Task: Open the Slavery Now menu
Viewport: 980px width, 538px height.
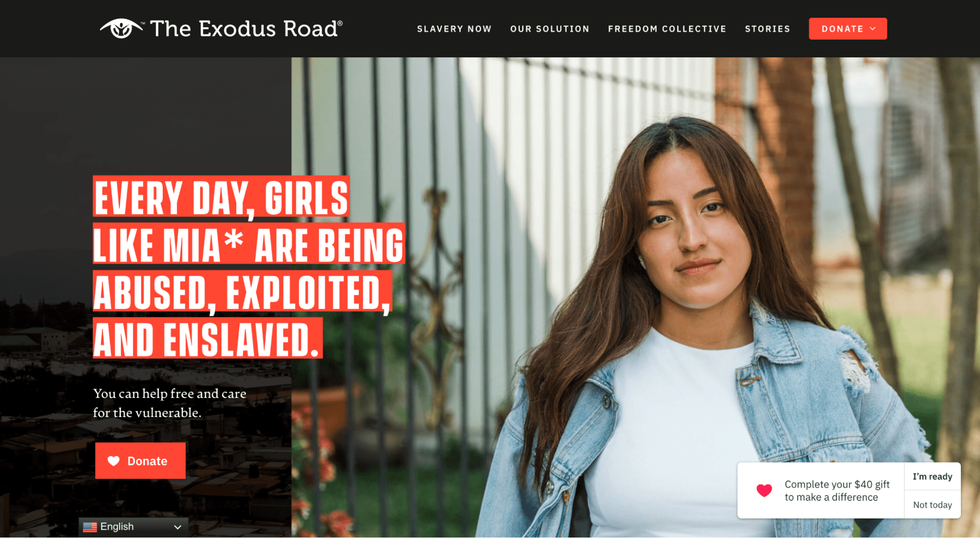Action: [x=454, y=29]
